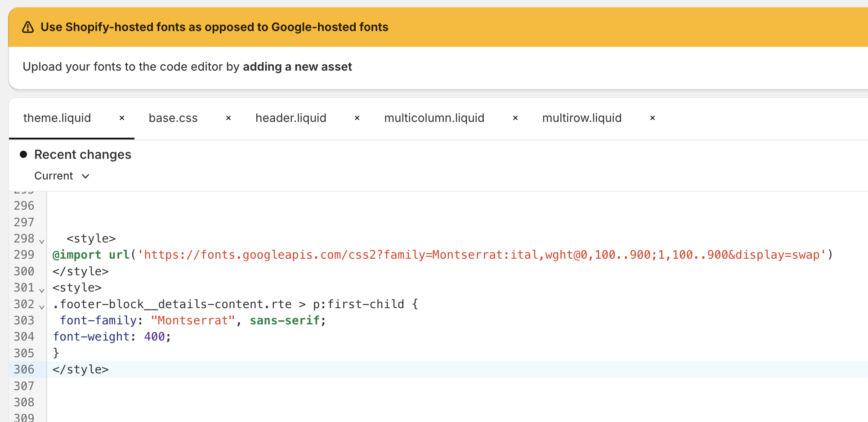Open the Current version dropdown
868x422 pixels.
pyautogui.click(x=62, y=176)
